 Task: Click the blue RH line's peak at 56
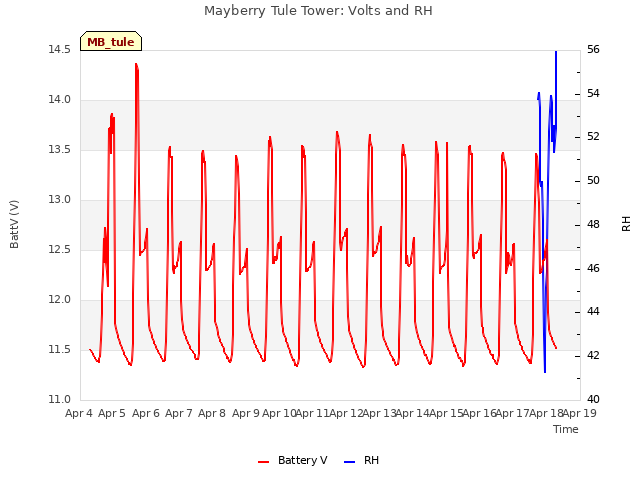556,53
